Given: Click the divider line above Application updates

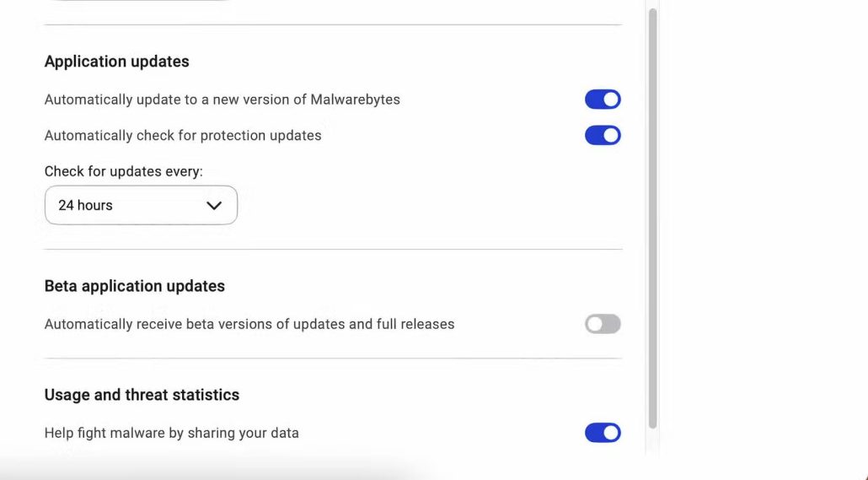Looking at the screenshot, I should pos(333,24).
